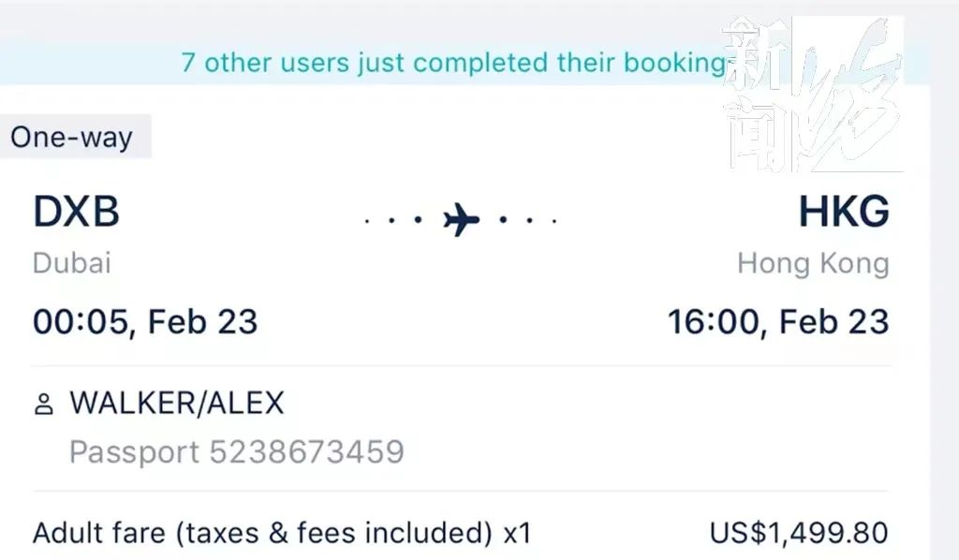Click the airplane icon between airports
Screen dimensions: 959x560
(x=461, y=221)
